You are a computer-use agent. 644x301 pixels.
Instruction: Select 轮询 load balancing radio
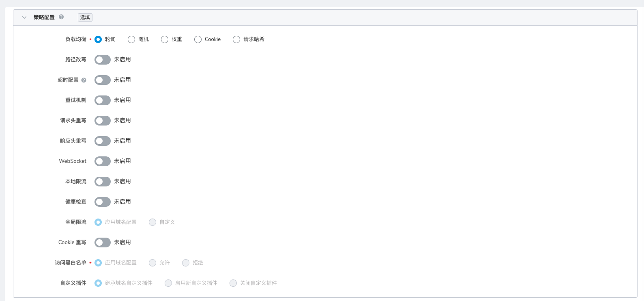[98, 39]
